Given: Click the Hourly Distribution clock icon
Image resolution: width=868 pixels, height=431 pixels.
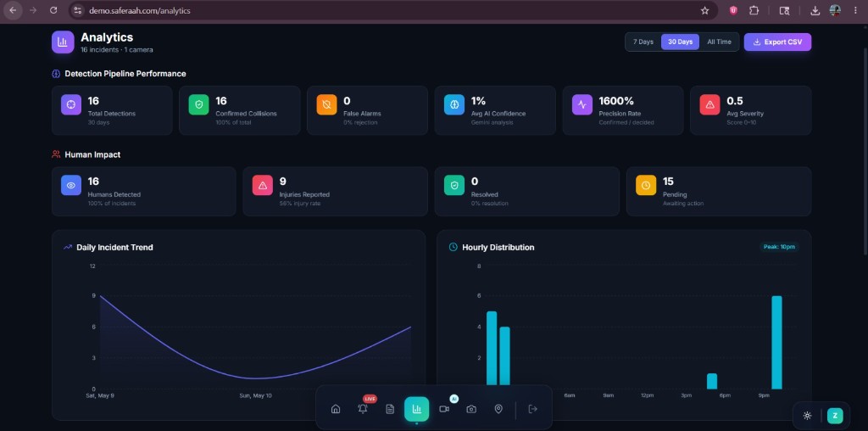Looking at the screenshot, I should click(453, 247).
